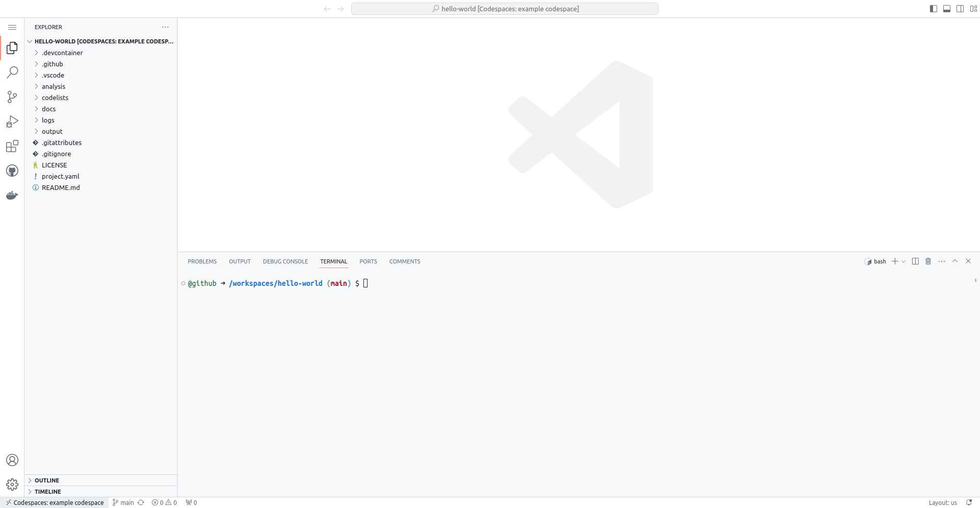Expand the analysis folder
This screenshot has width=980, height=508.
tap(101, 86)
